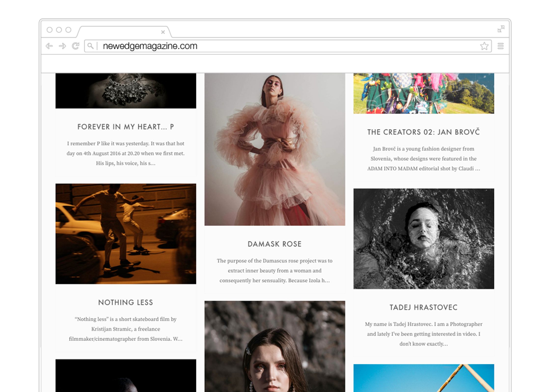550x392 pixels.
Task: Open the Damask Rose article title
Action: tap(275, 244)
